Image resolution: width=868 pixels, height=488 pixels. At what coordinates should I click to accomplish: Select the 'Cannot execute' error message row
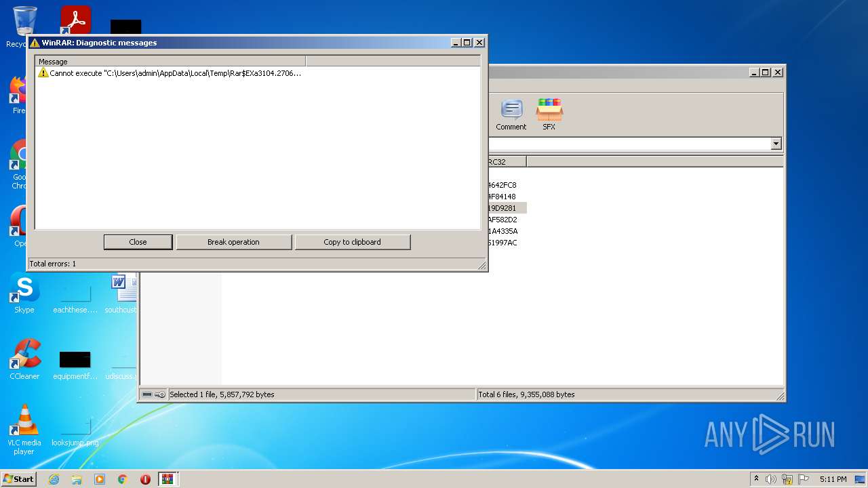coord(170,73)
